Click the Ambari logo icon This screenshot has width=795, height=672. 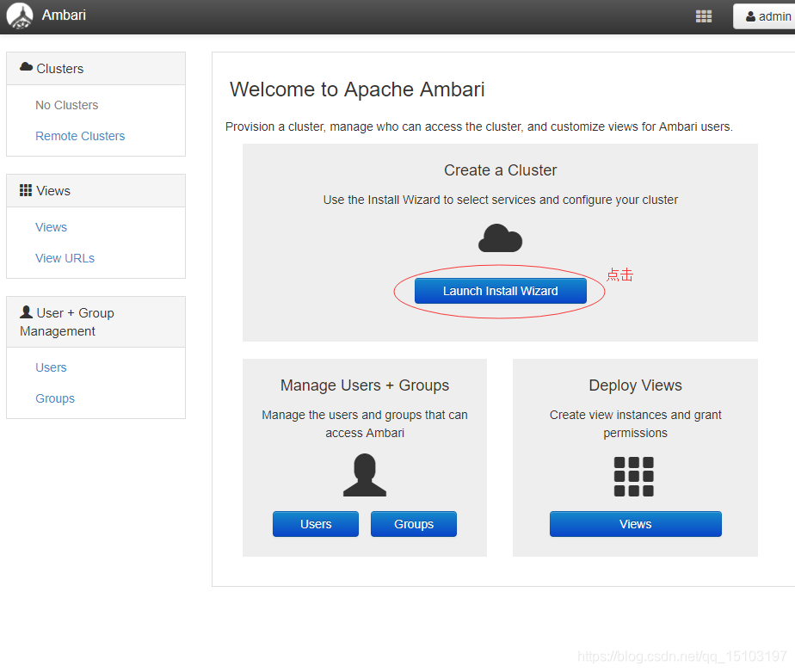pyautogui.click(x=19, y=15)
